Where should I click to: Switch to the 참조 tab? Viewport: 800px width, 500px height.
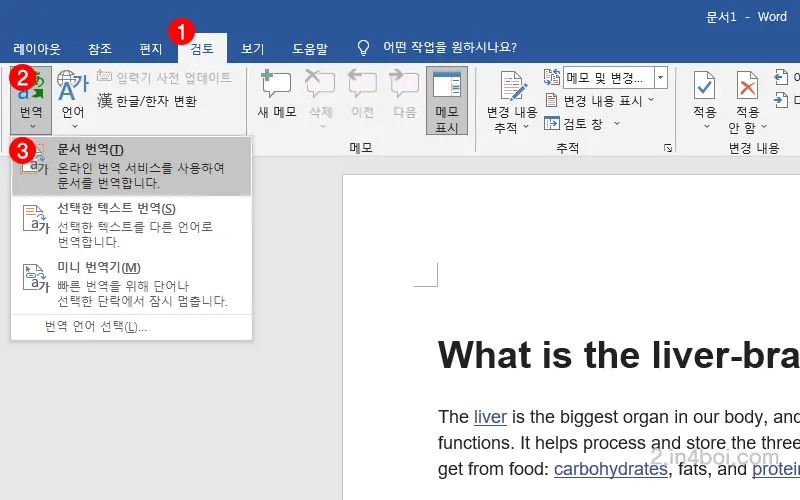tap(99, 48)
